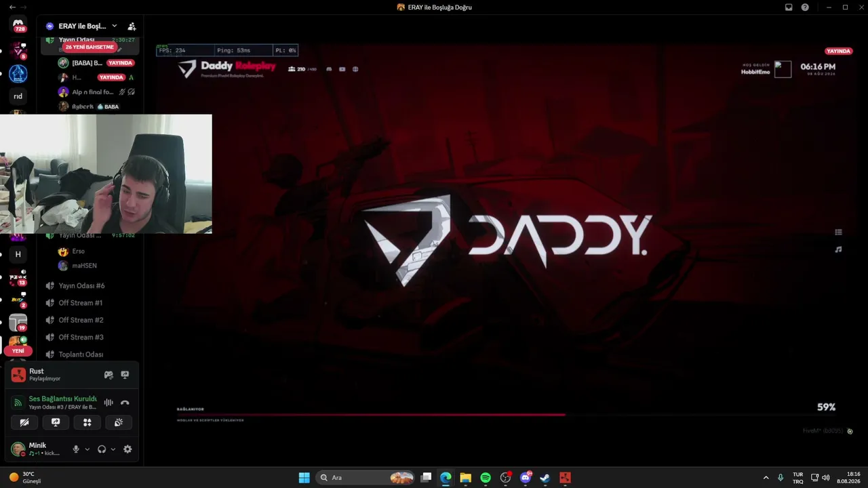Invite people to ERAY server icon

pos(132,26)
